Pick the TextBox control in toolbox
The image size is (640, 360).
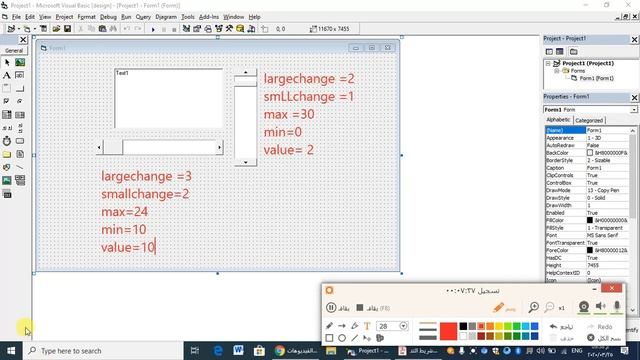click(20, 76)
